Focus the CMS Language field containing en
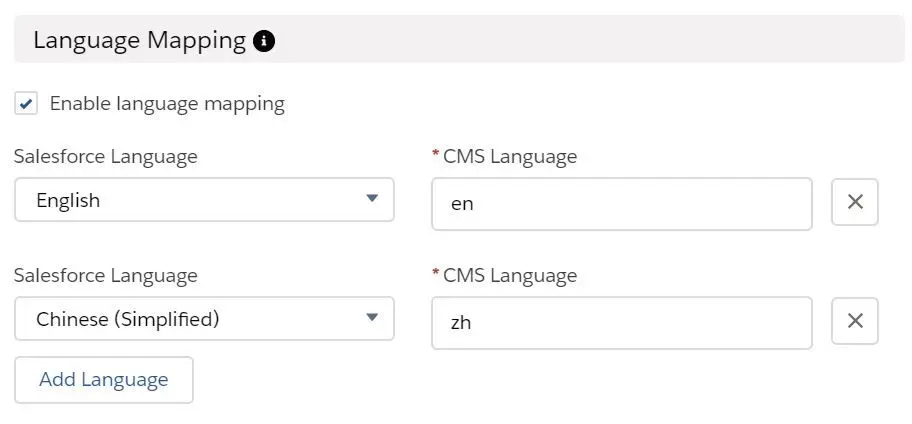912x424 pixels. pos(622,204)
